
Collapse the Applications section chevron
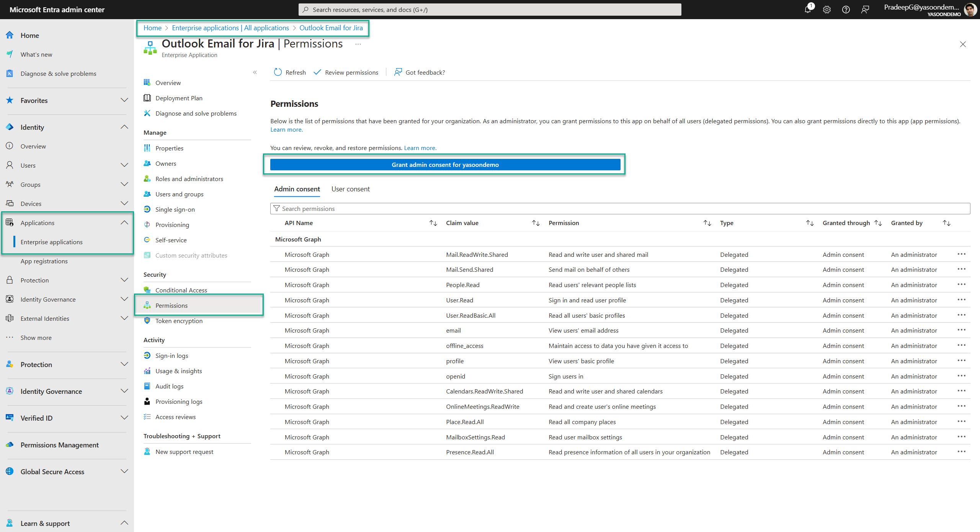[124, 223]
